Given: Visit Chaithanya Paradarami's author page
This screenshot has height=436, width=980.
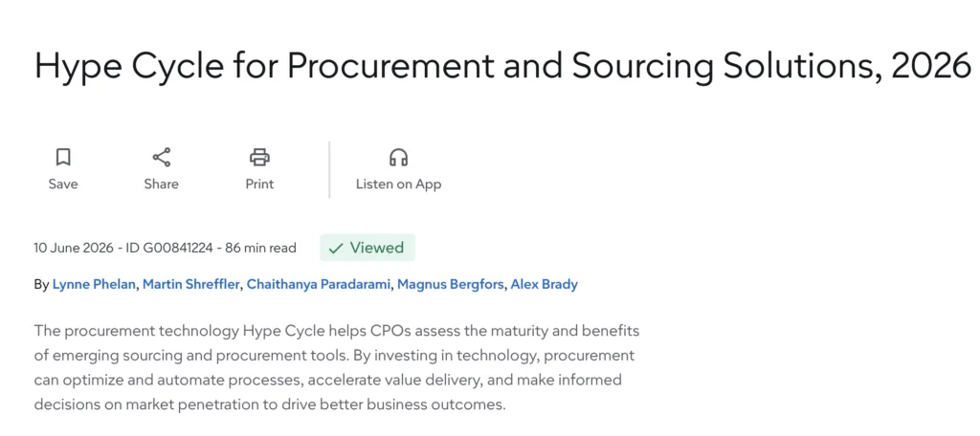Looking at the screenshot, I should point(319,285).
